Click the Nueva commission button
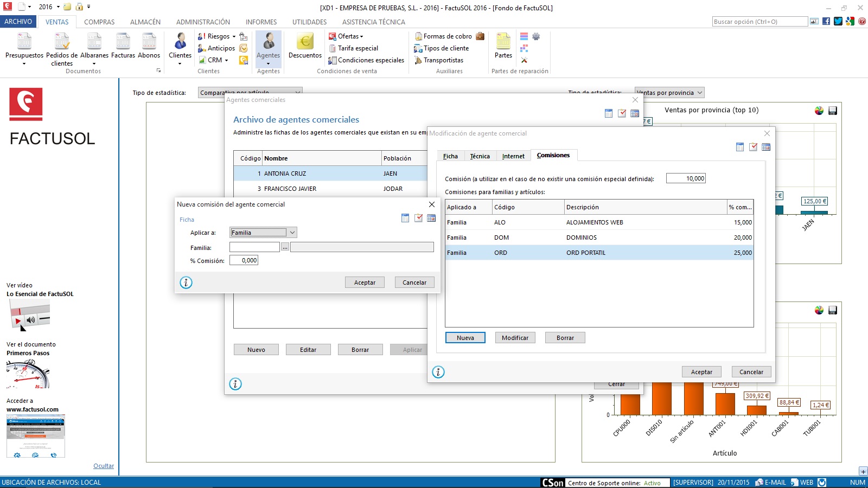Screen dimensions: 868x488 point(465,338)
